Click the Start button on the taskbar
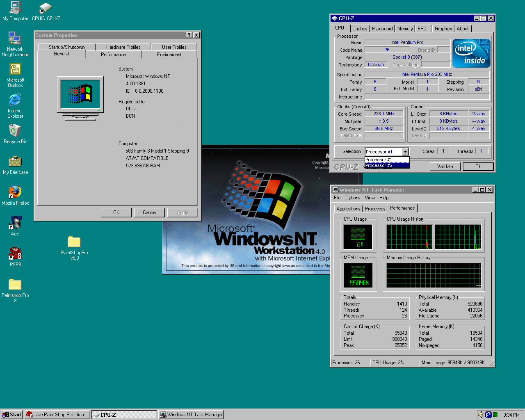Screen dimensions: 525x420 click(x=11, y=415)
